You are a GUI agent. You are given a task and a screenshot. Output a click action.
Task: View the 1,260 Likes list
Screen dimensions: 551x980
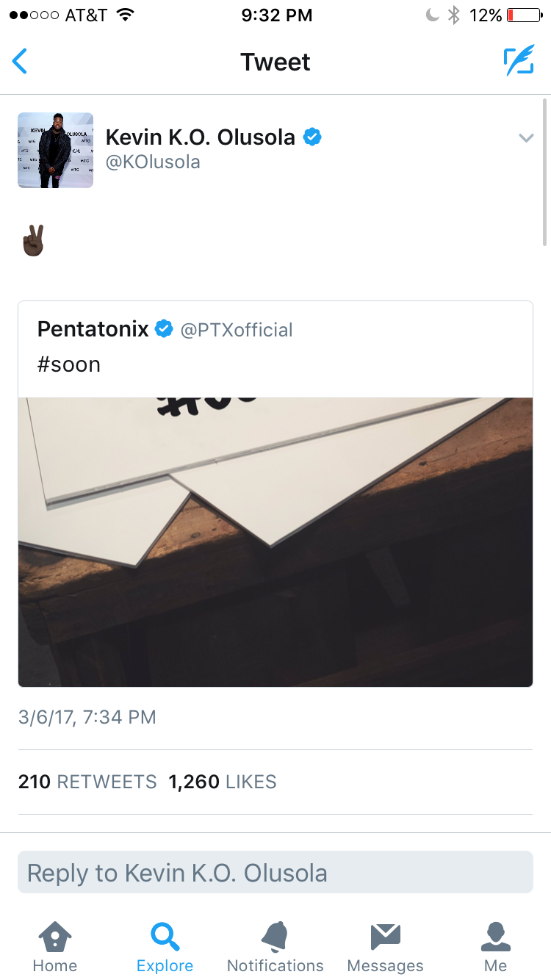[x=223, y=782]
